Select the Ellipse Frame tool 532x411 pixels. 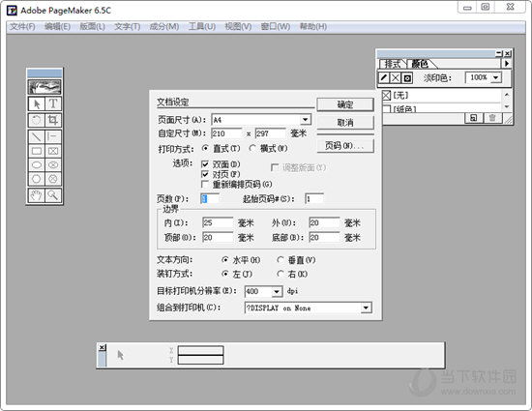[x=53, y=164]
